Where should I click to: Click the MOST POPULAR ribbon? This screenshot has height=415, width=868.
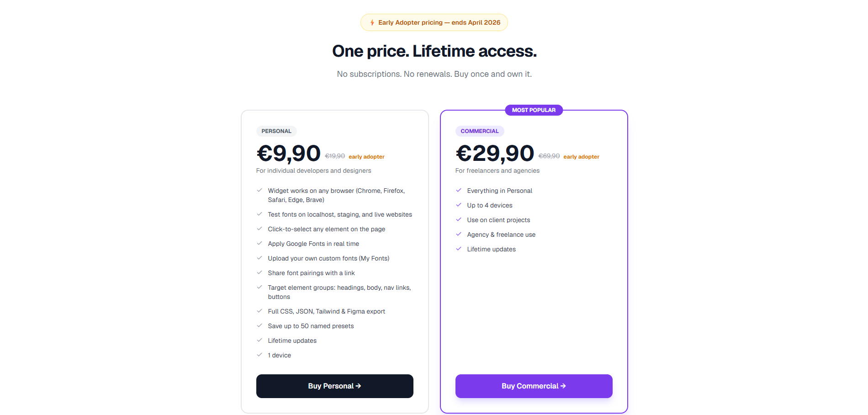(x=534, y=110)
